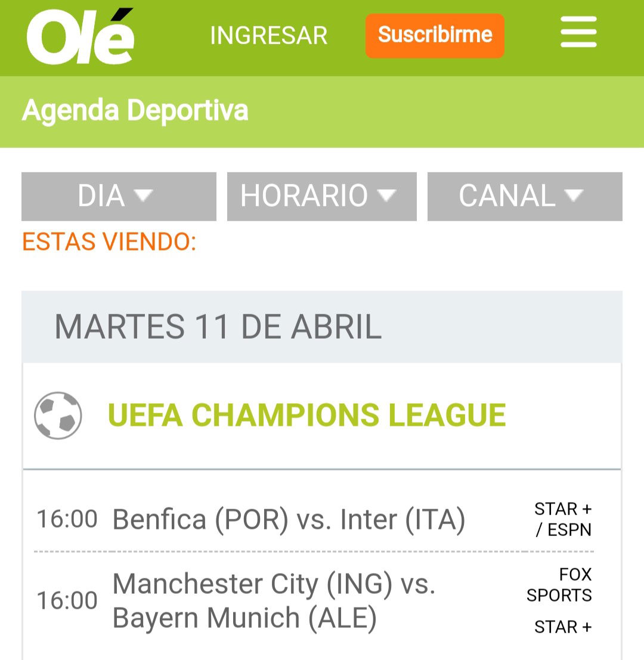644x660 pixels.
Task: Open the hamburger menu icon
Action: (x=578, y=32)
